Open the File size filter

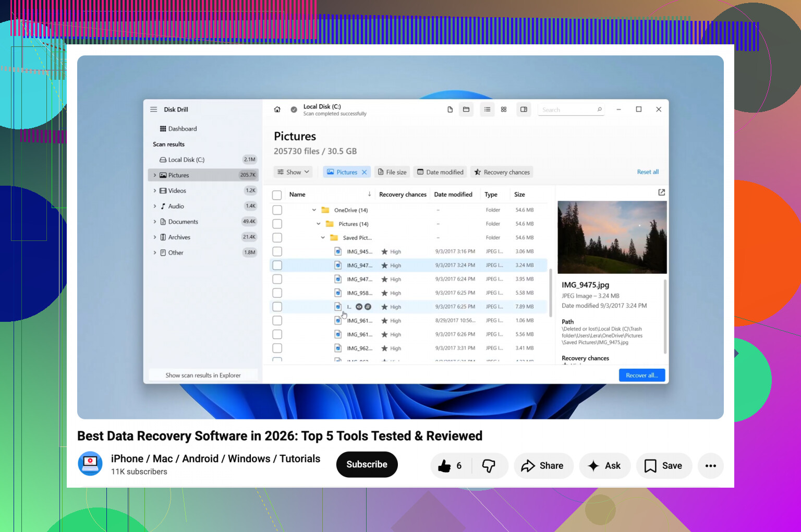click(392, 172)
